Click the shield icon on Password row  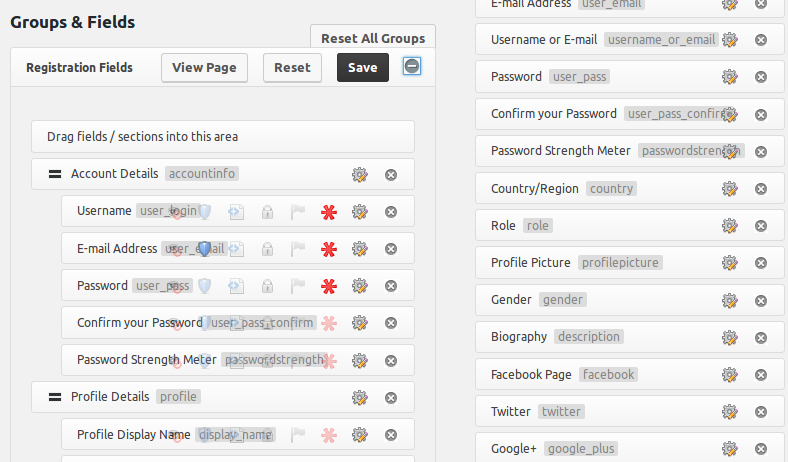pyautogui.click(x=205, y=286)
